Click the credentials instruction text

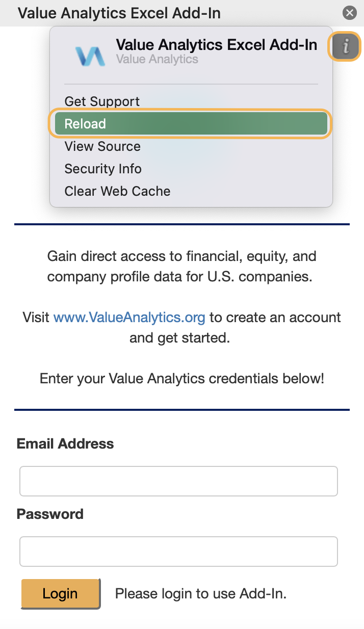click(182, 378)
